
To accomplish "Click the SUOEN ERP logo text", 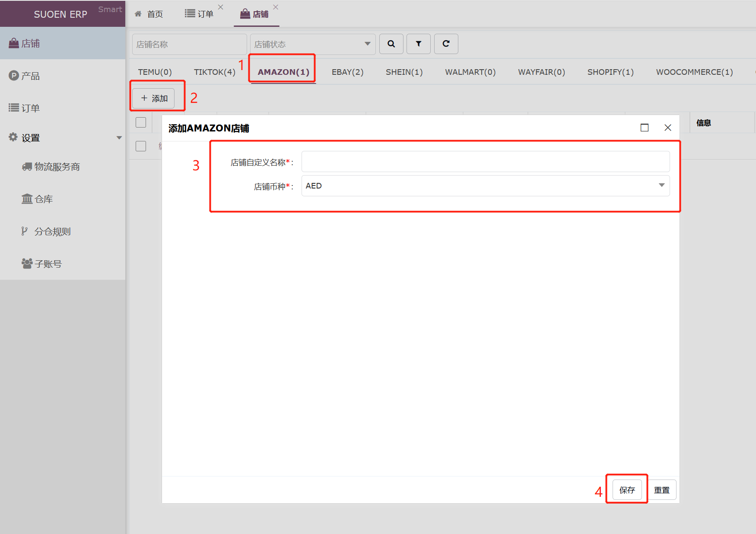I will pos(60,14).
